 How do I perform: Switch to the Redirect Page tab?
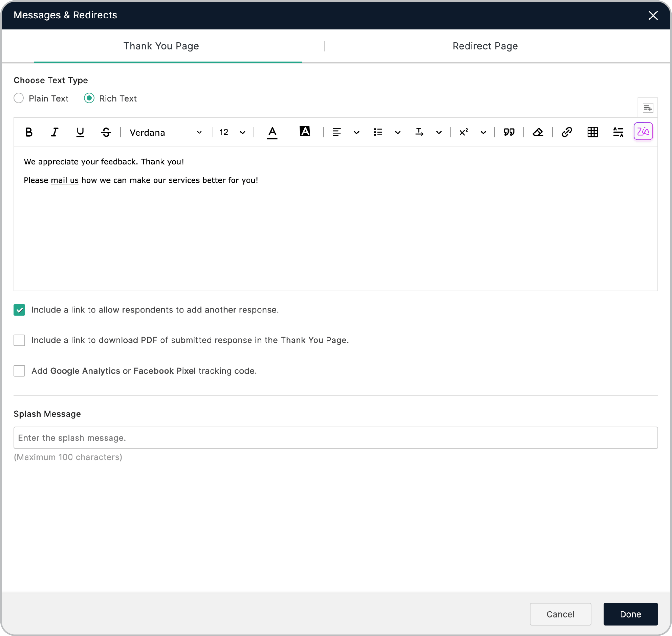pyautogui.click(x=484, y=46)
